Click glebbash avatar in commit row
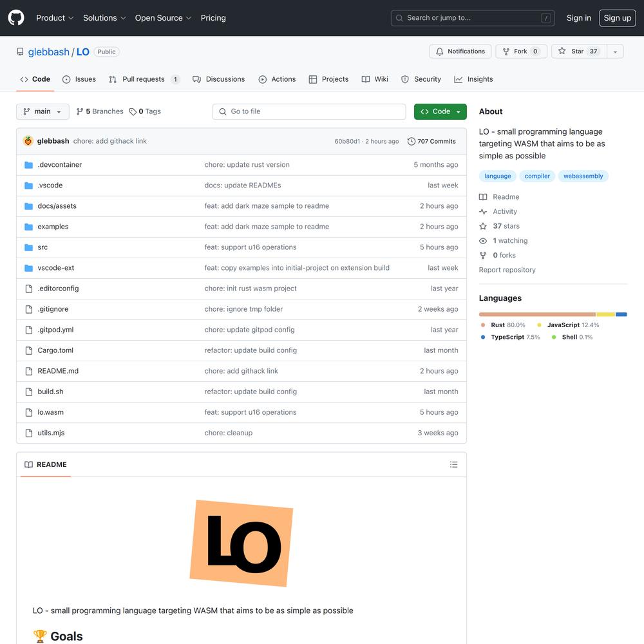The image size is (644, 644). click(28, 141)
